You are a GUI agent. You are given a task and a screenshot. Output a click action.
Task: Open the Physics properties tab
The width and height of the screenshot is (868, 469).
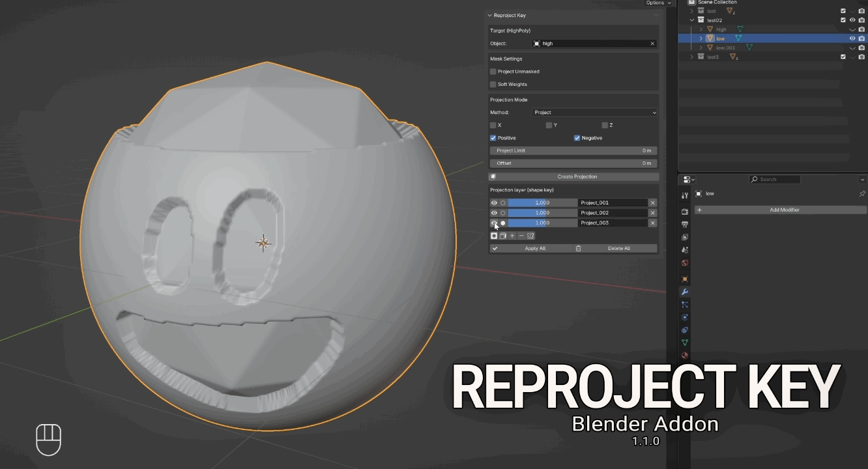point(685,317)
